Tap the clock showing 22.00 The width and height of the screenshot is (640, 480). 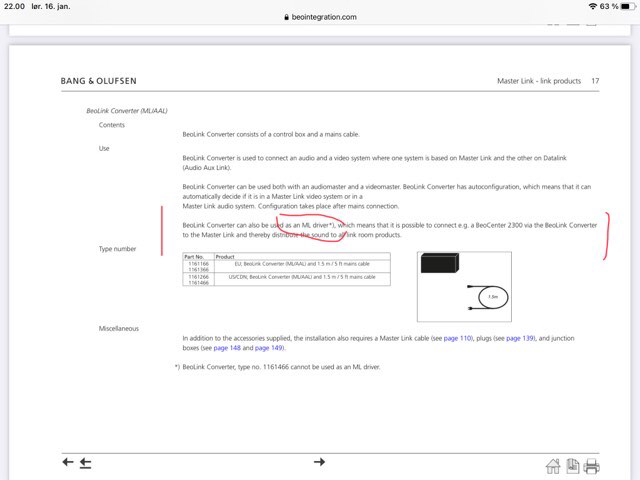point(13,6)
